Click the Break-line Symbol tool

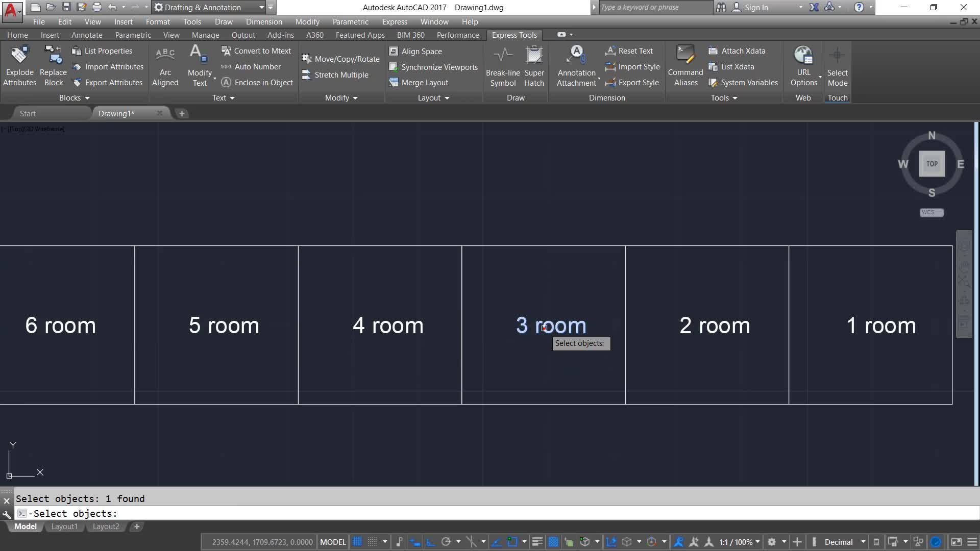503,66
